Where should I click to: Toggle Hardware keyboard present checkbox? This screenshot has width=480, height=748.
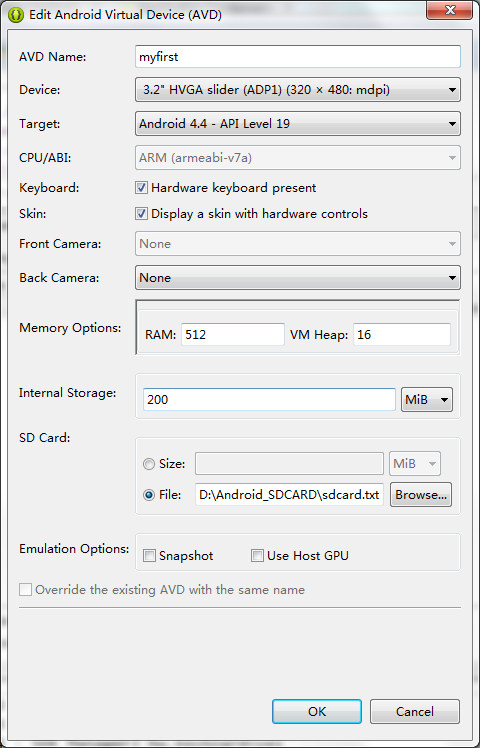141,187
